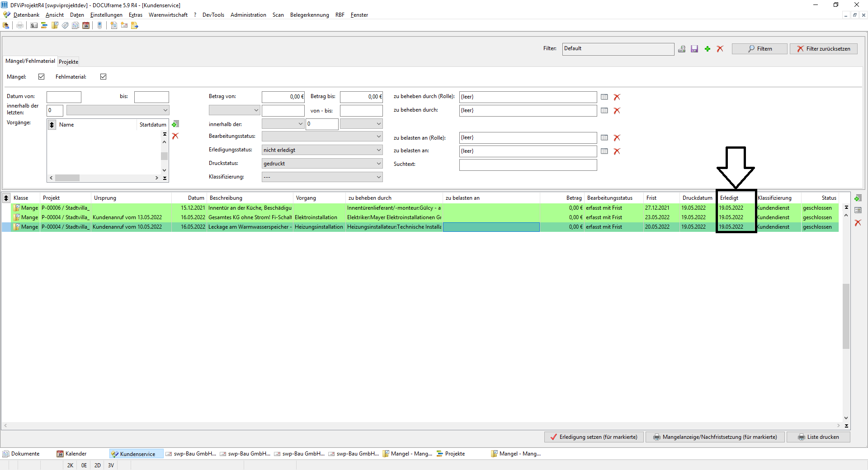Click the Liste drucken button
The height and width of the screenshot is (470, 868).
pos(818,437)
